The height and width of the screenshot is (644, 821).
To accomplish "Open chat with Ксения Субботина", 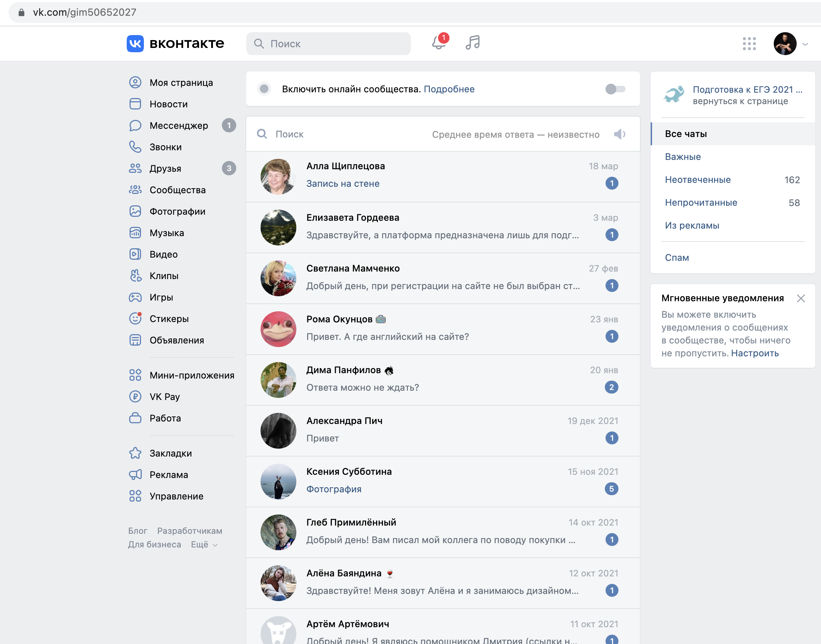I will pyautogui.click(x=443, y=481).
